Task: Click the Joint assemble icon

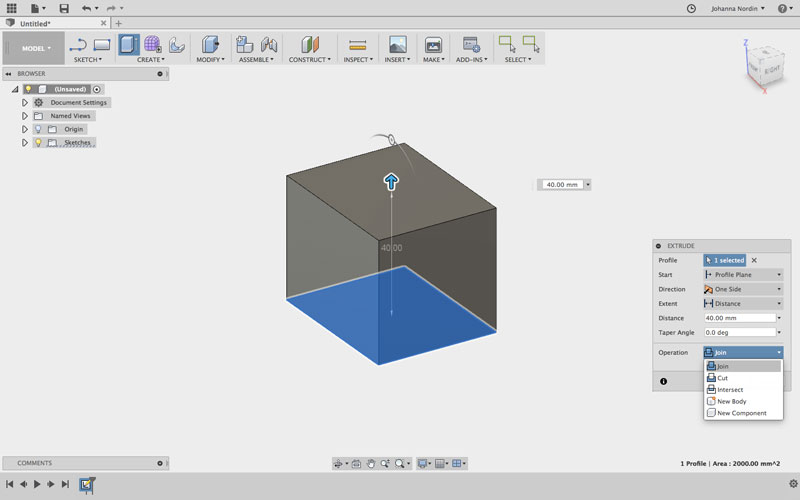Action: coord(269,45)
